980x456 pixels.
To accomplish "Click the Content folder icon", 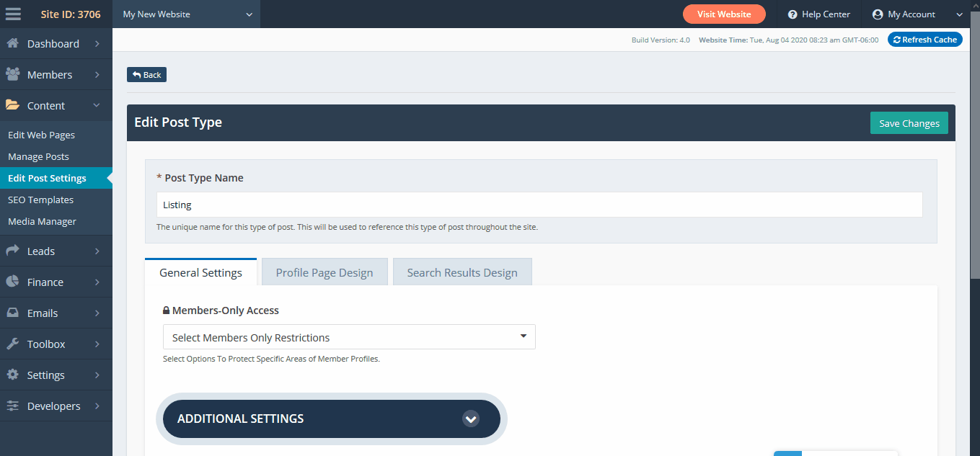I will 12,105.
